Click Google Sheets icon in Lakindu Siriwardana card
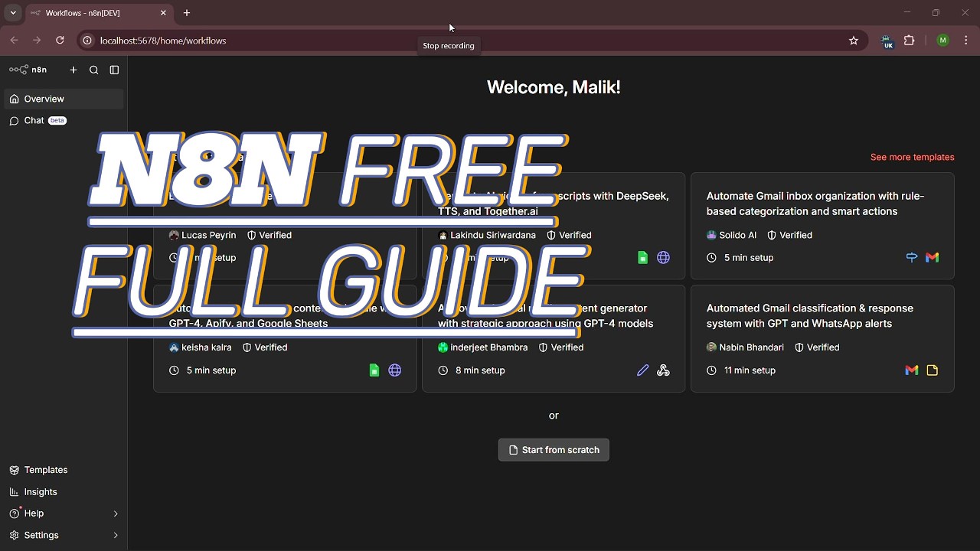The width and height of the screenshot is (980, 551). click(x=642, y=258)
